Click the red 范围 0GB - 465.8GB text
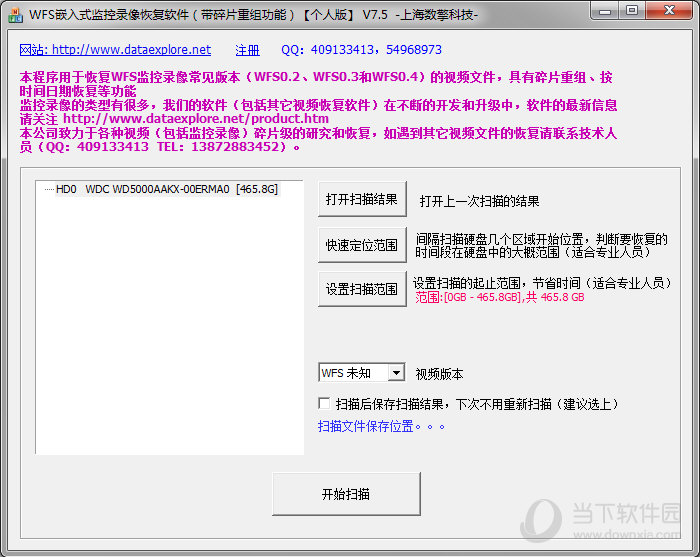700x557 pixels. [x=499, y=298]
